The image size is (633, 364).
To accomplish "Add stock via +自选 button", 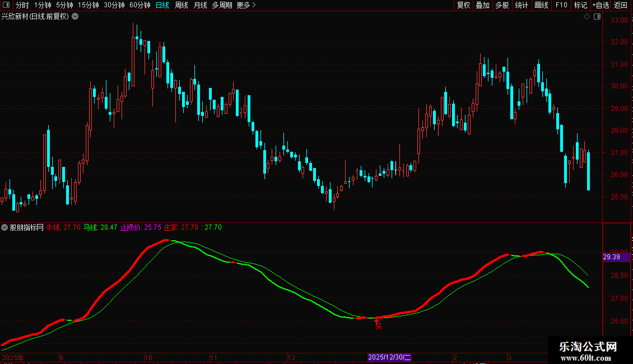I will [x=601, y=5].
